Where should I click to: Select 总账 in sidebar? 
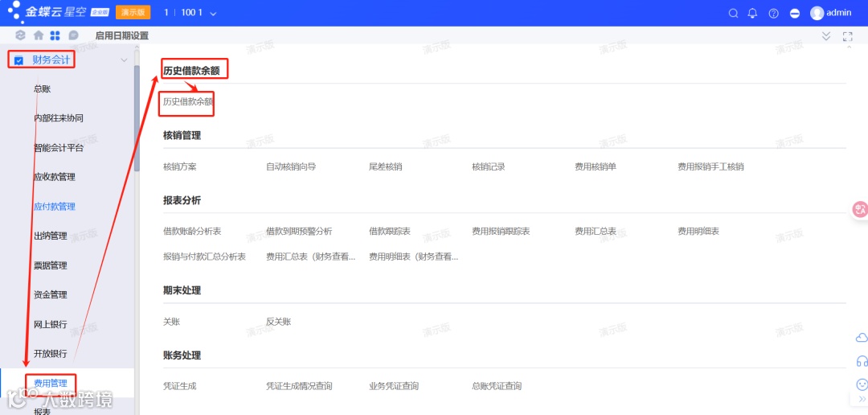tap(42, 88)
